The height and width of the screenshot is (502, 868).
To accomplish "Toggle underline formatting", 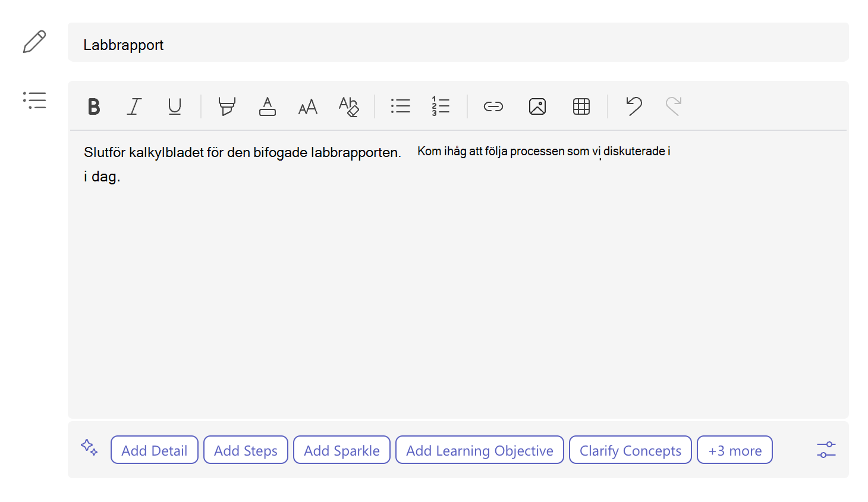I will pyautogui.click(x=175, y=106).
